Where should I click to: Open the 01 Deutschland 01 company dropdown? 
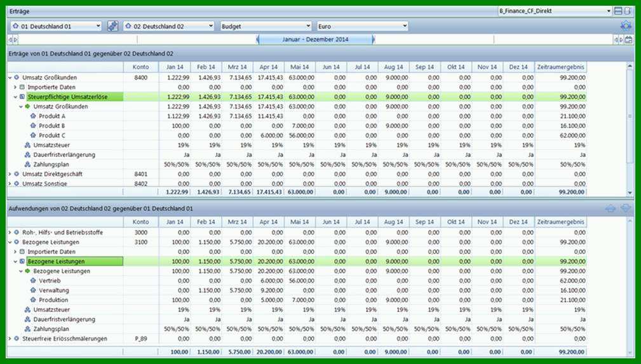[x=56, y=26]
